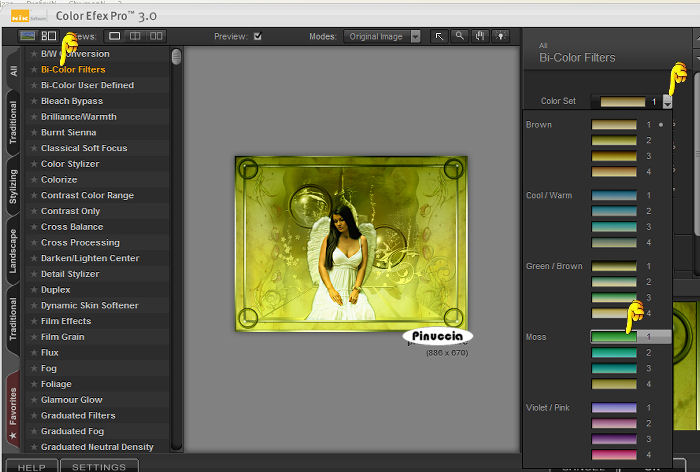This screenshot has height=472, width=700.
Task: Switch to split preview view
Action: tap(136, 36)
